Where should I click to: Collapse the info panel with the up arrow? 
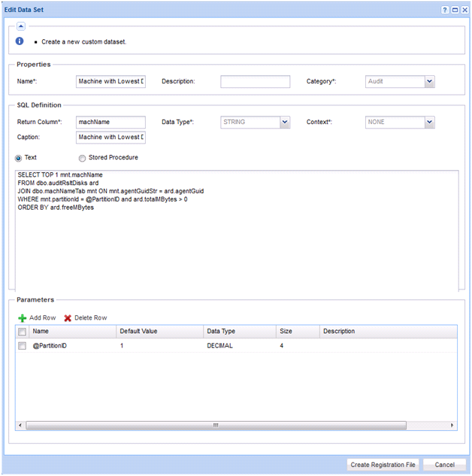pos(21,26)
